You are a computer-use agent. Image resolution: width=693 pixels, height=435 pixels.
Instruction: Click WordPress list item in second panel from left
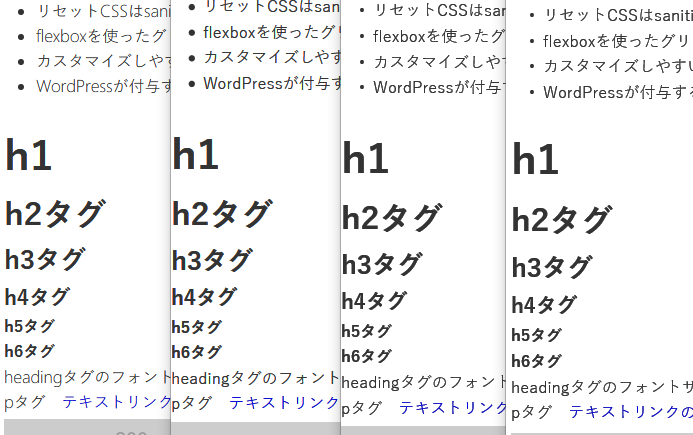click(271, 83)
